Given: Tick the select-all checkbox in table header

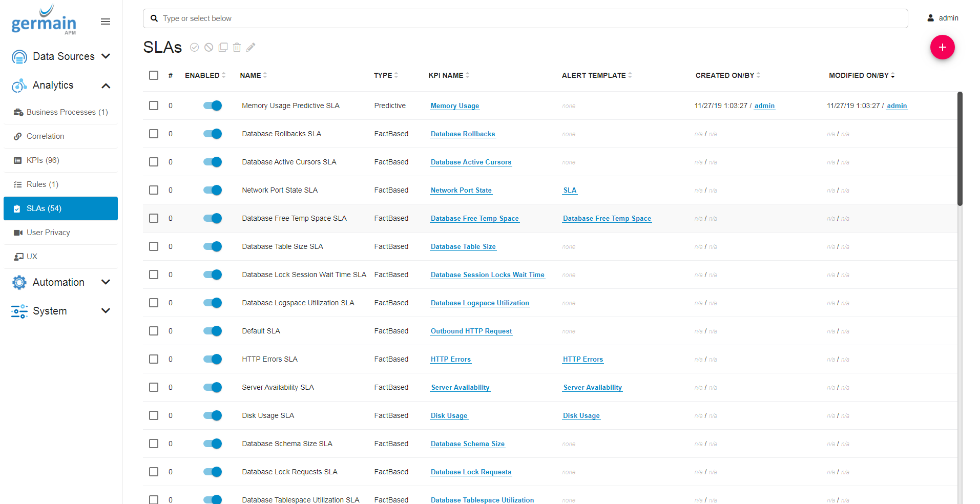Looking at the screenshot, I should [x=154, y=75].
